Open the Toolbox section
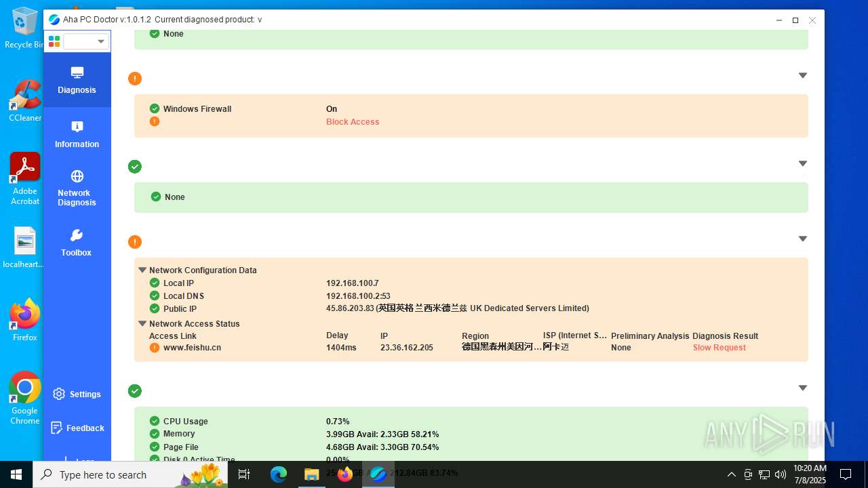 click(x=77, y=243)
